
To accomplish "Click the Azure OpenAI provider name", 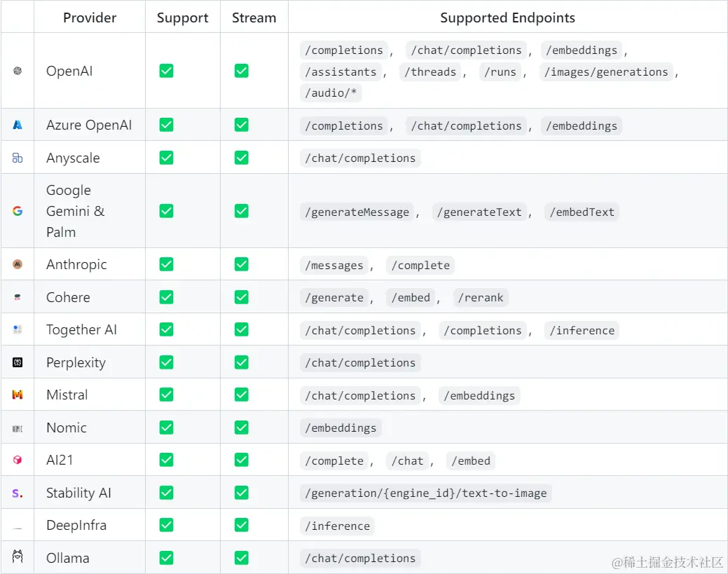I will [89, 125].
